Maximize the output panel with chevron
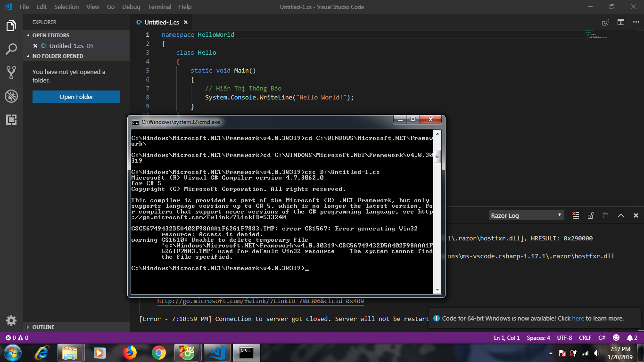 pyautogui.click(x=621, y=215)
